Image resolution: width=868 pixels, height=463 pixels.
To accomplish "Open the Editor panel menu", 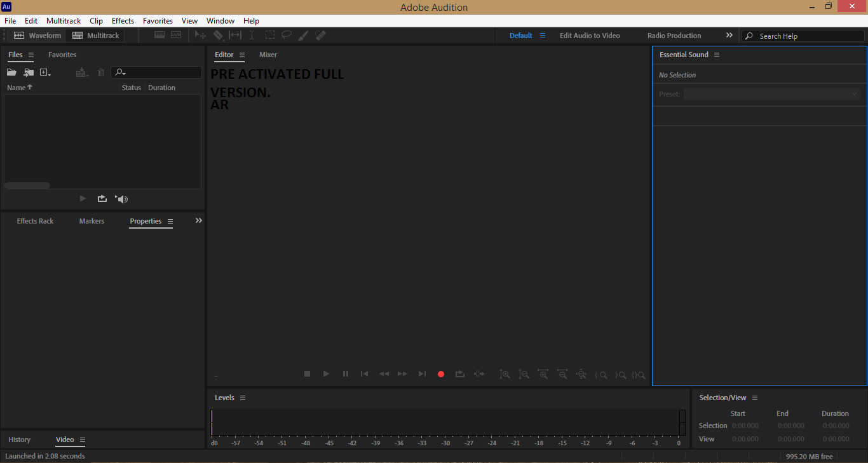I will 241,55.
